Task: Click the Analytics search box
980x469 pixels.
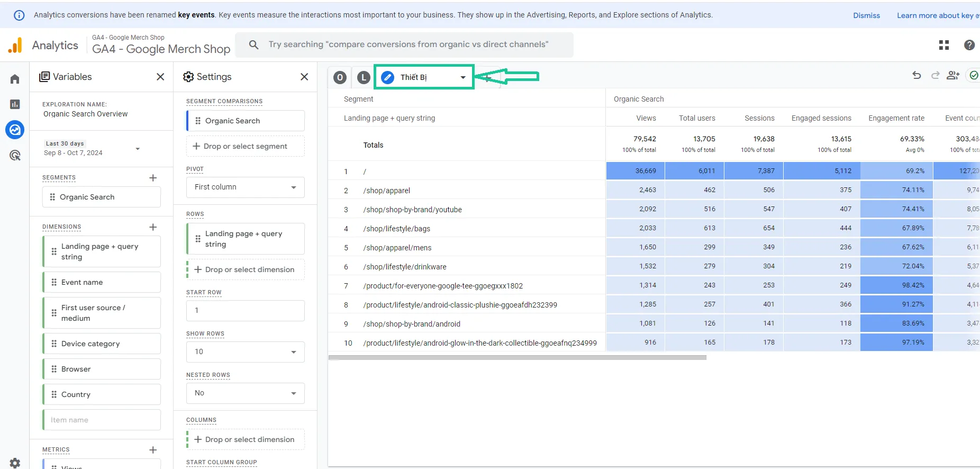Action: coord(404,44)
